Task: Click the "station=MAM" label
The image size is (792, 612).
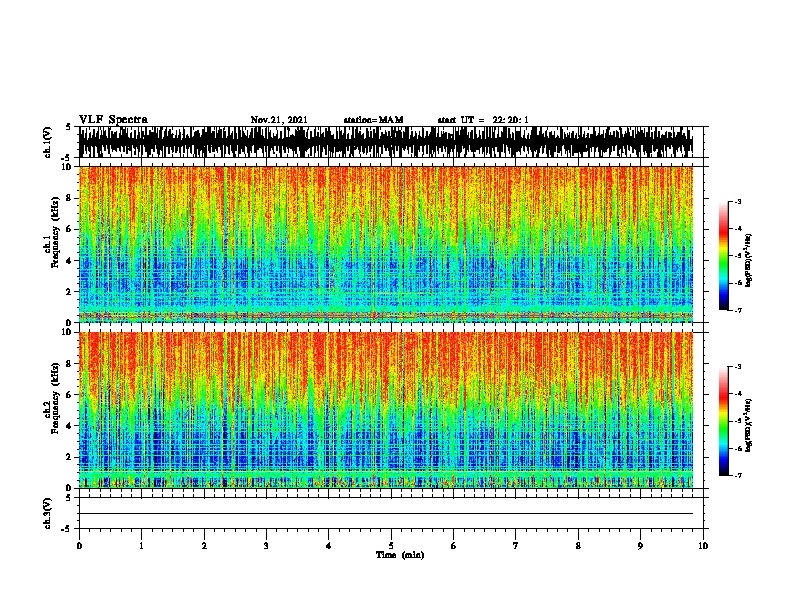Action: coord(373,120)
